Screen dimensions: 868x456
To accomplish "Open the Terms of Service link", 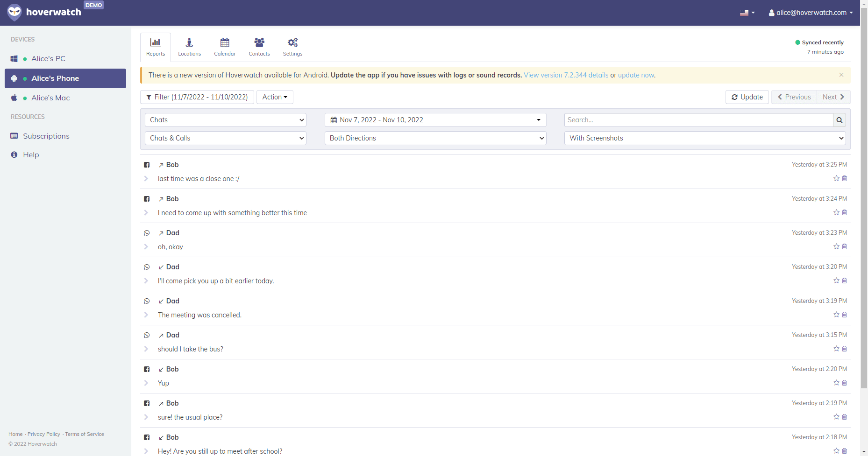I will click(85, 434).
